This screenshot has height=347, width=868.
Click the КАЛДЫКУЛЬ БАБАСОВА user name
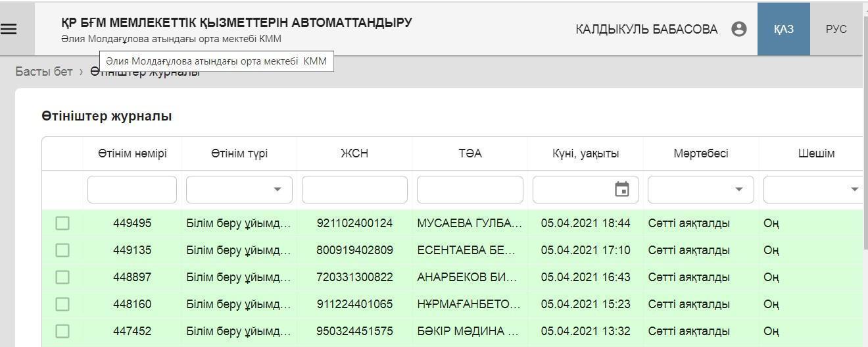[646, 29]
